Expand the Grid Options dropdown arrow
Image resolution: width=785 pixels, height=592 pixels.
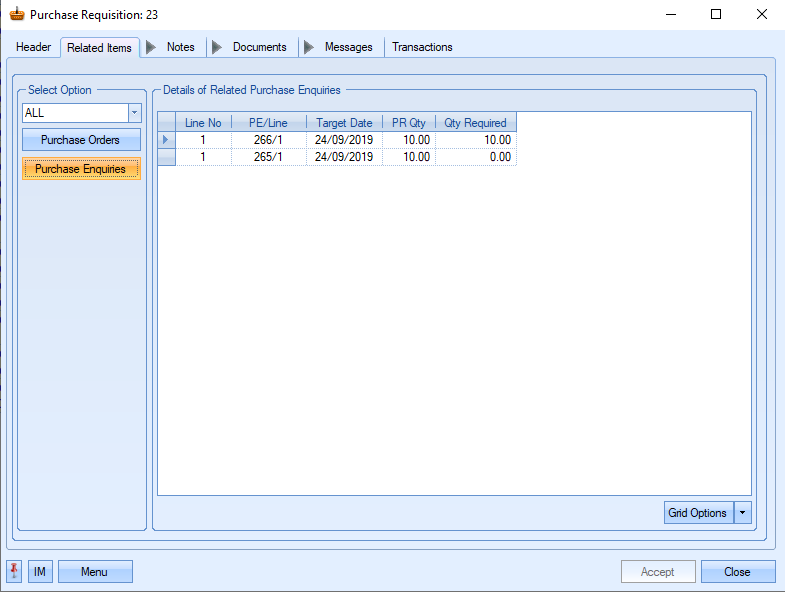[742, 513]
